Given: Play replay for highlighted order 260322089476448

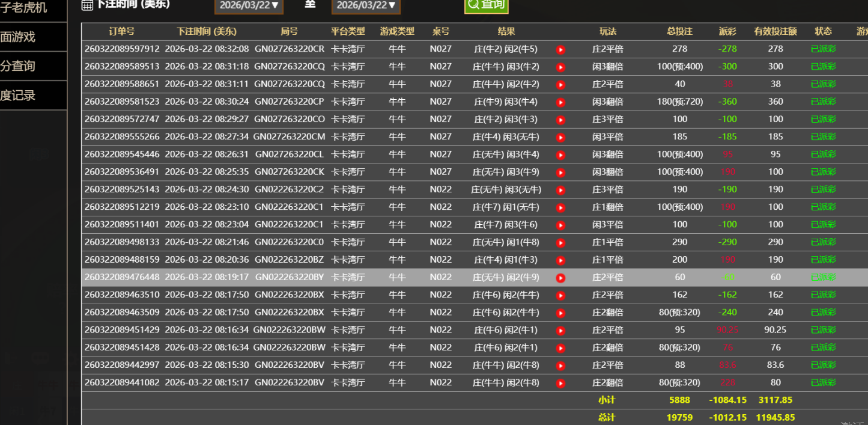Looking at the screenshot, I should coord(560,278).
